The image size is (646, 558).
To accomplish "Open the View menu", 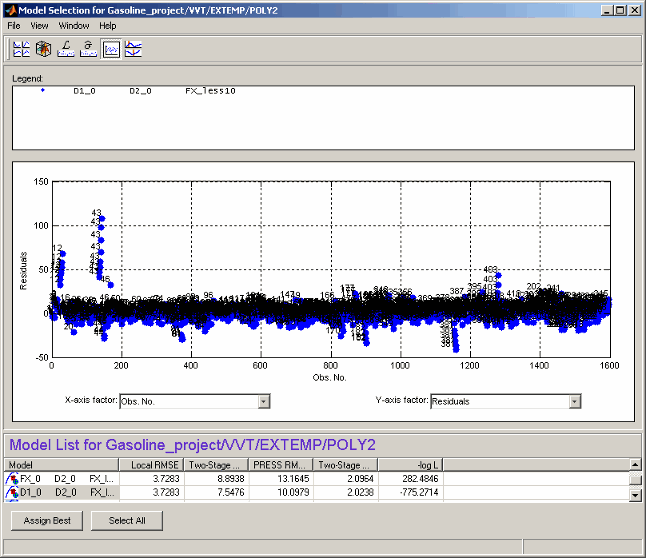I will point(39,25).
